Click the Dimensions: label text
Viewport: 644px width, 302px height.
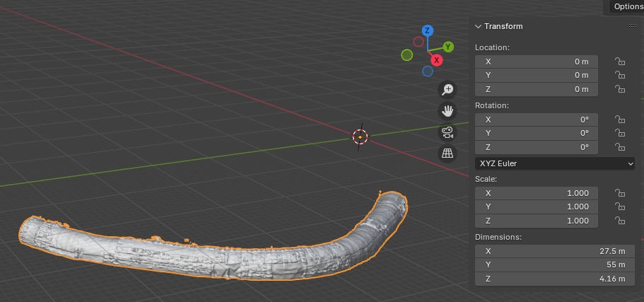tap(498, 237)
